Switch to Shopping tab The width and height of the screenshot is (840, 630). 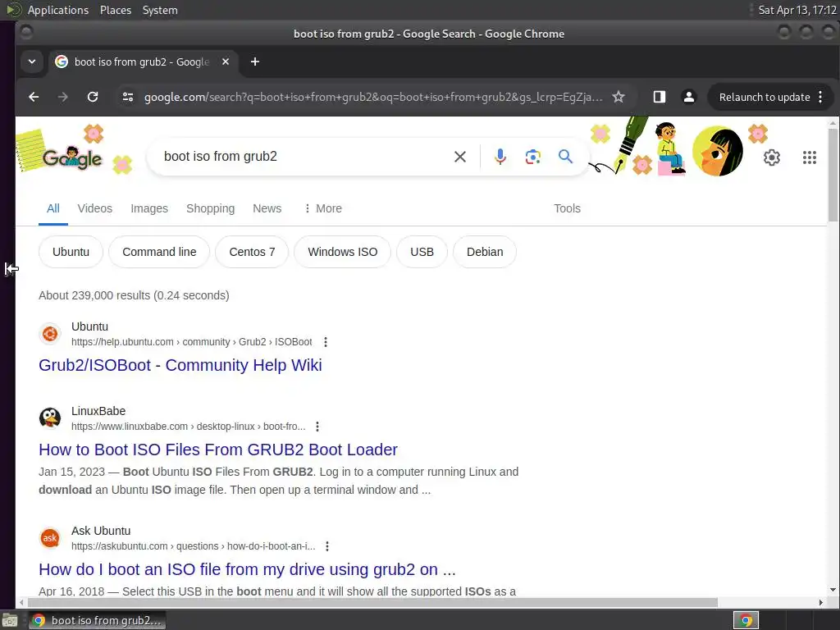tap(210, 208)
